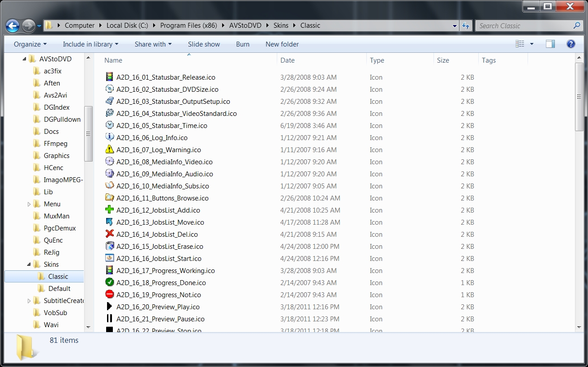Open the Include in library dropdown

(x=90, y=44)
